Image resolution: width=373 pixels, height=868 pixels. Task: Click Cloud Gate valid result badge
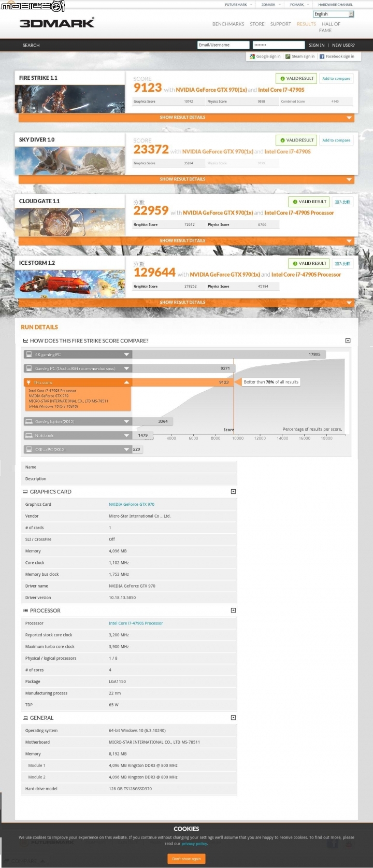[309, 202]
